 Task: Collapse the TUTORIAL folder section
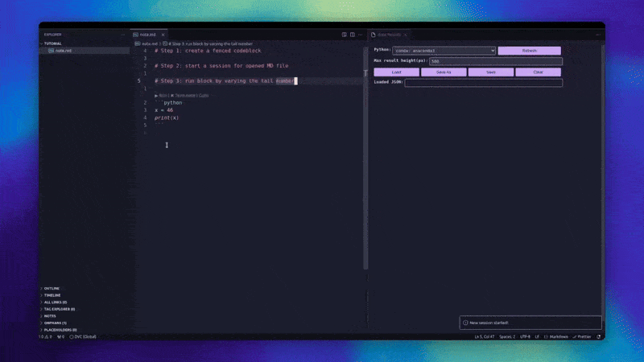click(85, 43)
